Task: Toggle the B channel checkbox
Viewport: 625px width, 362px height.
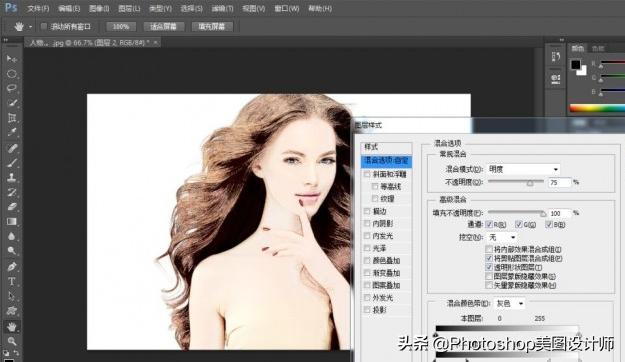Action: (x=549, y=224)
